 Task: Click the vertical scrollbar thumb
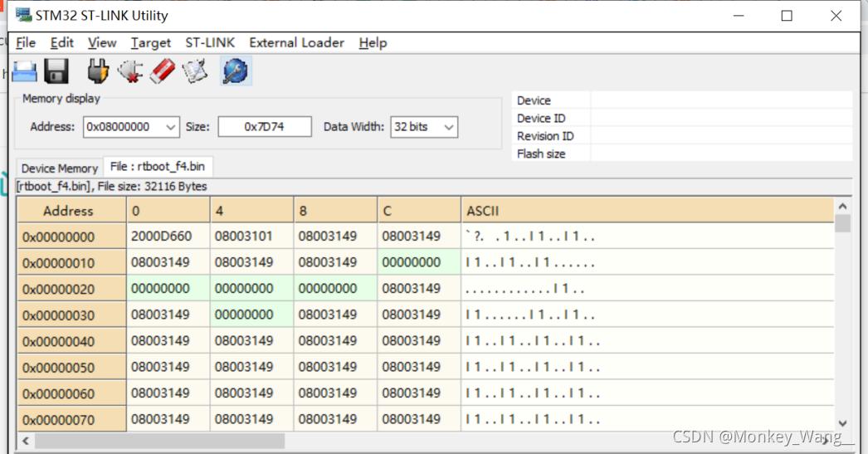(x=842, y=223)
